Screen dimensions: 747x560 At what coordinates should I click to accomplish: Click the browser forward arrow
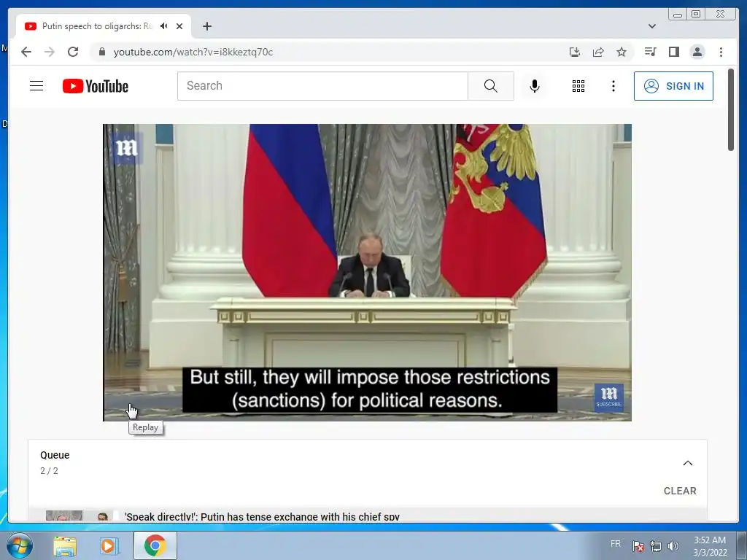50,52
